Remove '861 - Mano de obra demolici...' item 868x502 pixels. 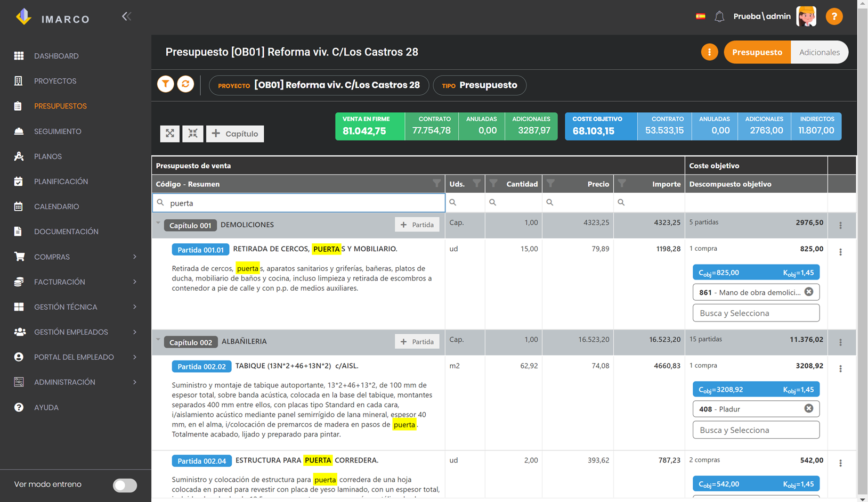click(809, 292)
